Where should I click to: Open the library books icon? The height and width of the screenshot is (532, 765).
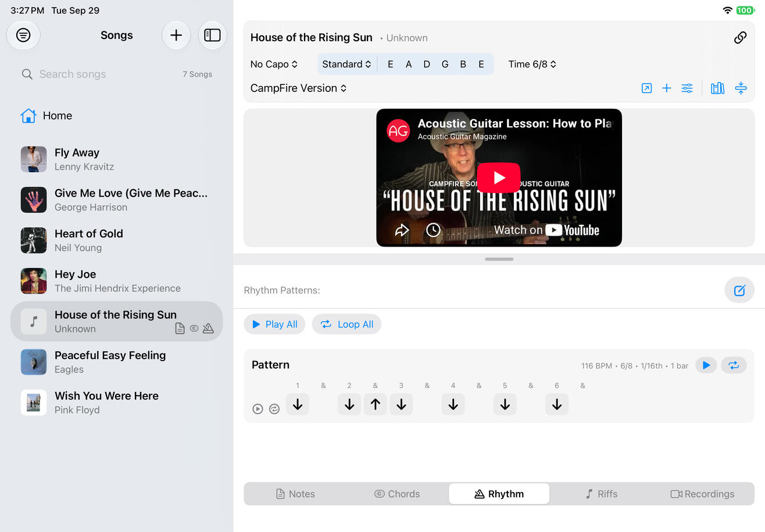tap(718, 88)
